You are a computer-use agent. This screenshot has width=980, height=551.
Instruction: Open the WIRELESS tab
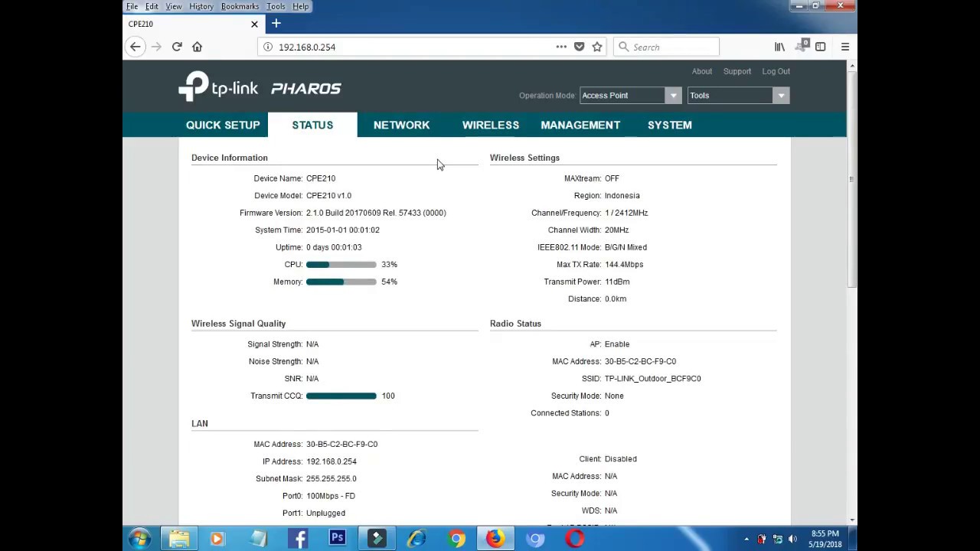pyautogui.click(x=491, y=125)
